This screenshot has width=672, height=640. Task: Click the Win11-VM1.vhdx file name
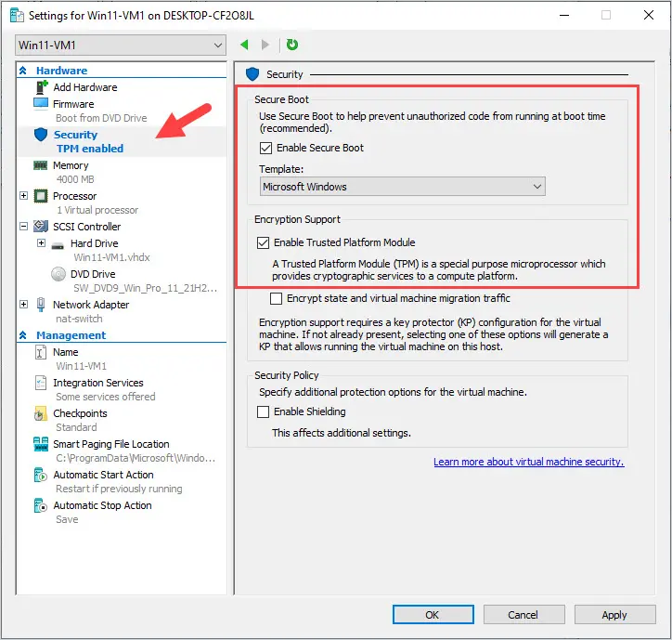pyautogui.click(x=111, y=257)
